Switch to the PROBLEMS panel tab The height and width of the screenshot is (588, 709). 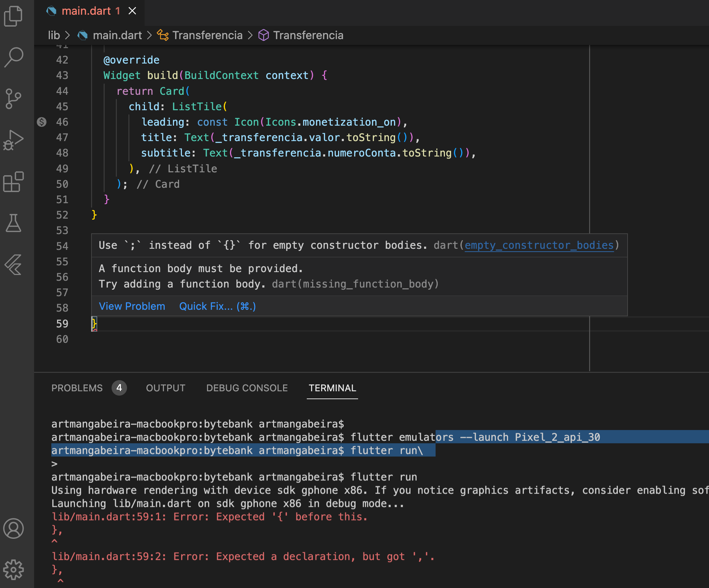(x=77, y=388)
